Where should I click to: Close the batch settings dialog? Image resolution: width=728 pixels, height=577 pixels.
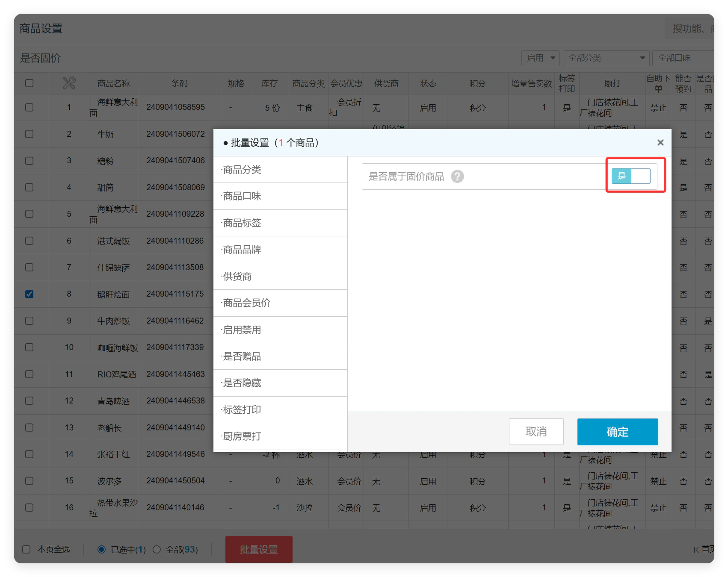pos(660,143)
